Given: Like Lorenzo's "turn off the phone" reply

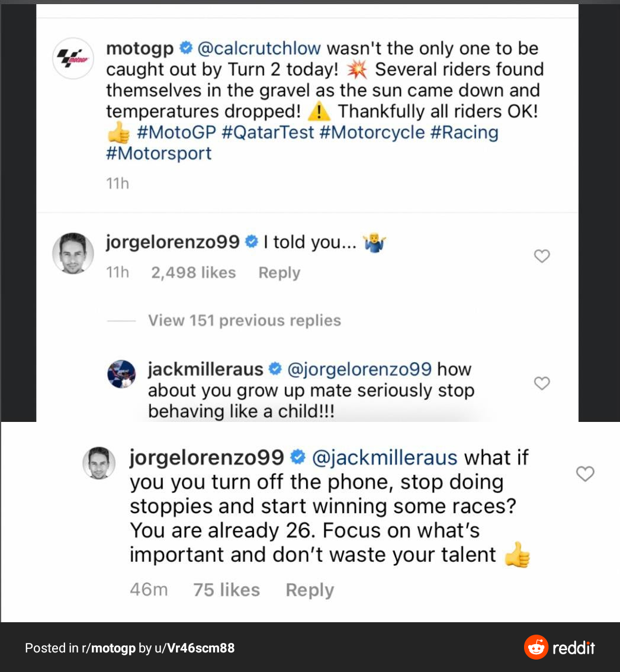Looking at the screenshot, I should 585,473.
